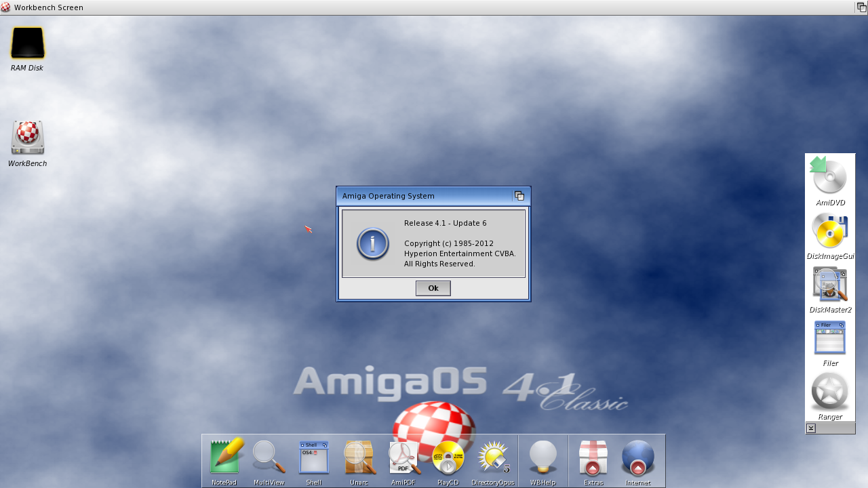Click the Amiga Operating System title bar
The image size is (868, 488).
pyautogui.click(x=425, y=196)
